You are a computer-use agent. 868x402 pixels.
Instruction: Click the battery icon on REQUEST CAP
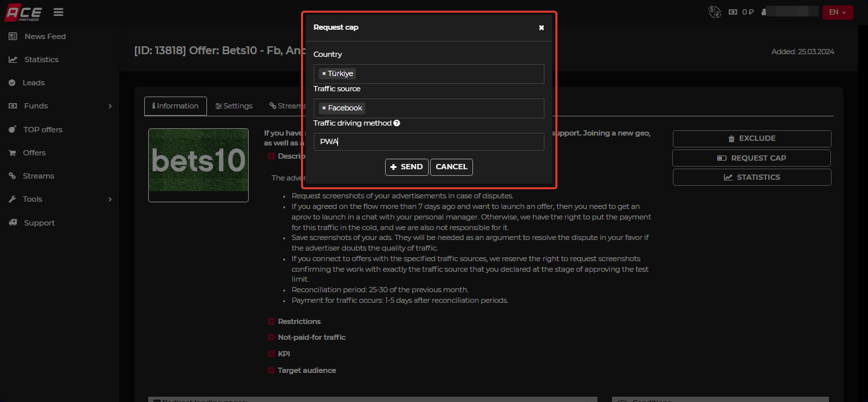point(722,158)
